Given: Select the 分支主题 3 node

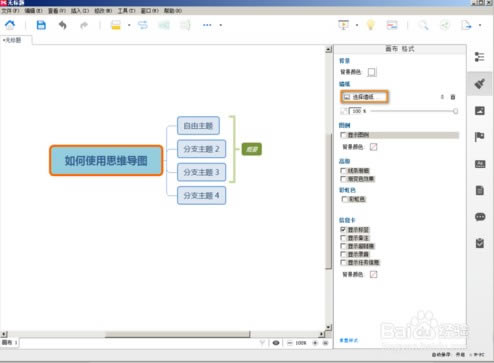Looking at the screenshot, I should (x=201, y=172).
